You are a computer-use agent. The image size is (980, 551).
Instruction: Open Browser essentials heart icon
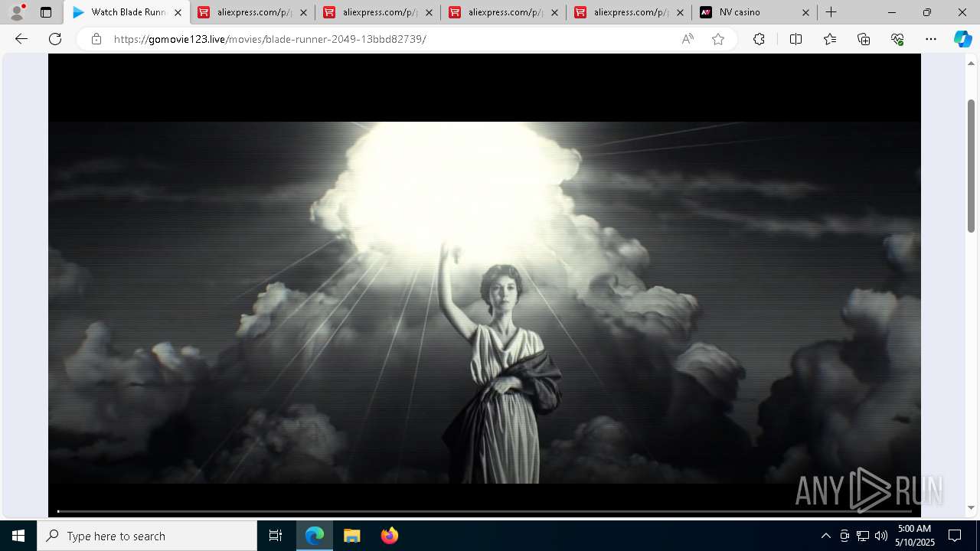click(x=897, y=39)
